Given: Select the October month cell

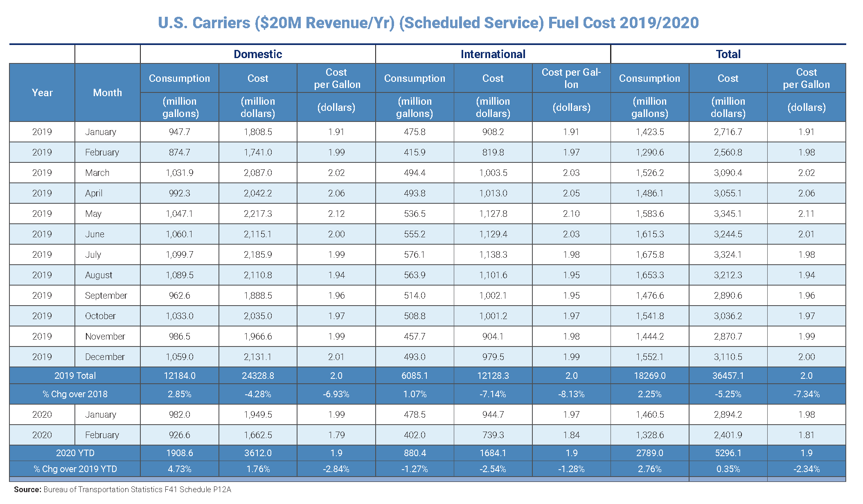Looking at the screenshot, I should point(100,316).
